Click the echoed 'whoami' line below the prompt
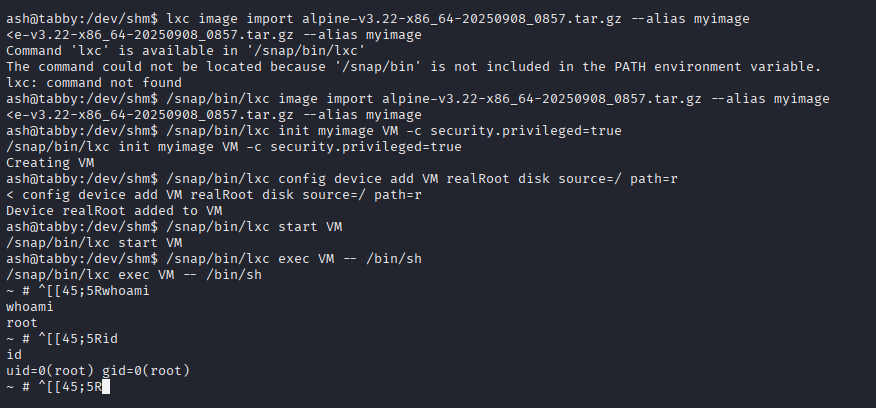This screenshot has width=876, height=408. point(30,307)
